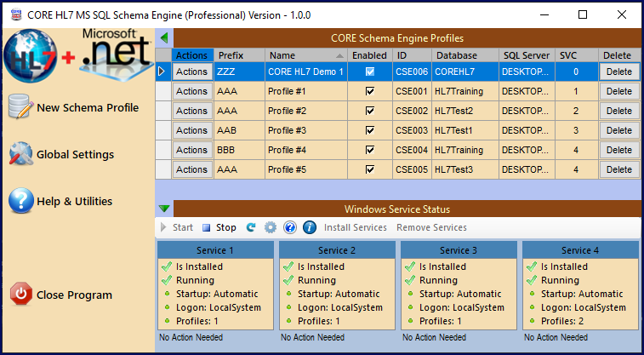This screenshot has height=355, width=644.
Task: Click Service 3 'Running' status entry
Action: pyautogui.click(x=438, y=280)
